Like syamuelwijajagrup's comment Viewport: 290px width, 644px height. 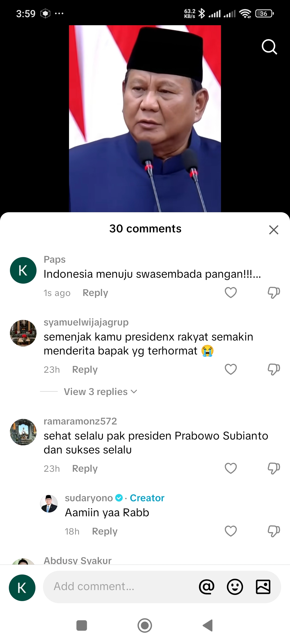[x=231, y=369]
